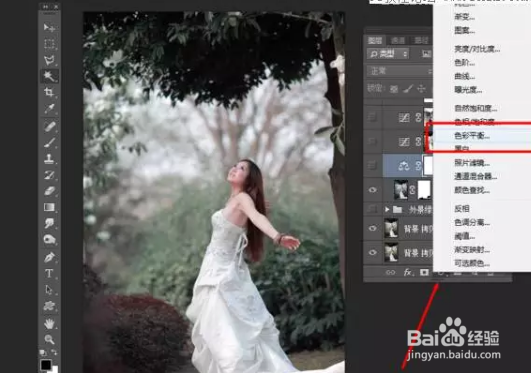This screenshot has width=531, height=373.
Task: Choose 渐变映射... from the menu
Action: pyautogui.click(x=472, y=250)
